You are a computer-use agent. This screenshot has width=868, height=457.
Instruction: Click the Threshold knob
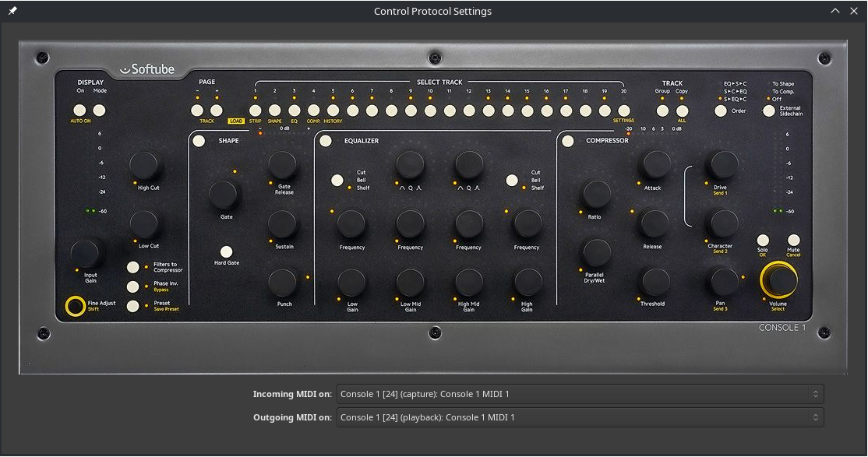655,282
